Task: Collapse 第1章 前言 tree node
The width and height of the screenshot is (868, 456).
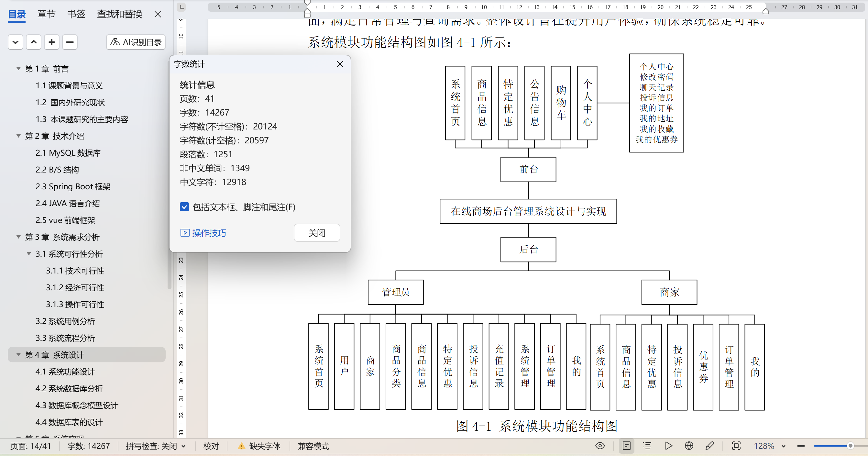Action: click(18, 69)
